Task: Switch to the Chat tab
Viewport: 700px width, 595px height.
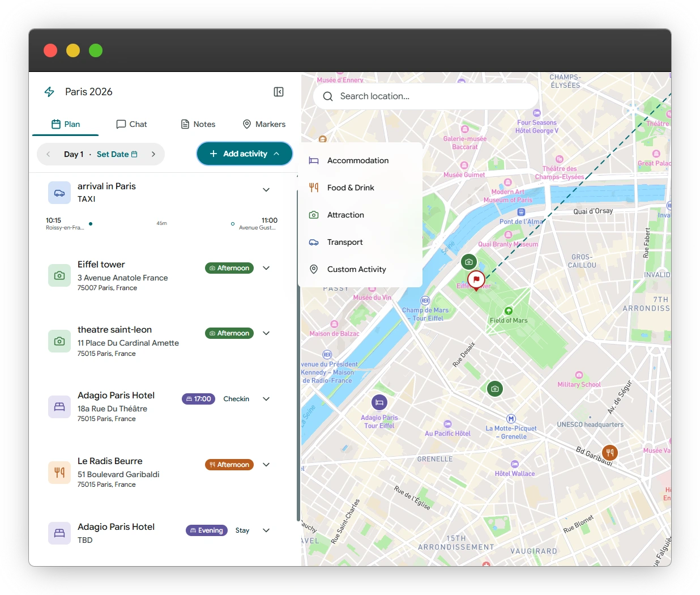Action: point(131,124)
